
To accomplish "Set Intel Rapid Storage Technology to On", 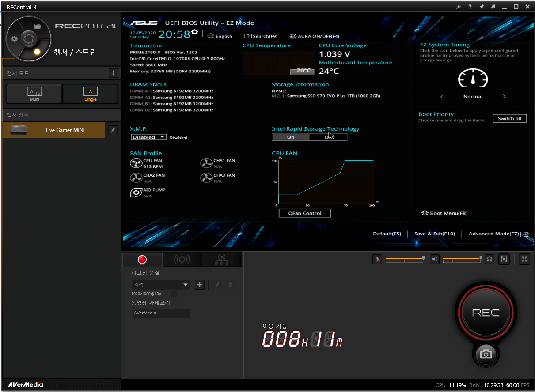I will (x=291, y=137).
